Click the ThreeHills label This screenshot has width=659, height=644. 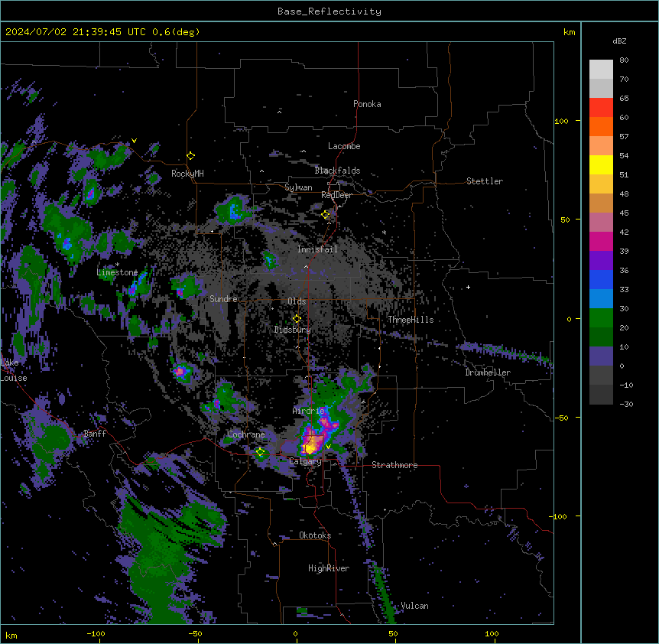[411, 320]
